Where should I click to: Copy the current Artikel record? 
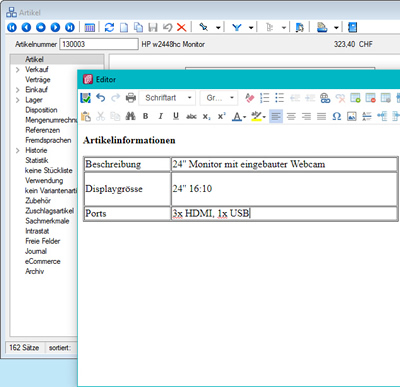point(138,27)
